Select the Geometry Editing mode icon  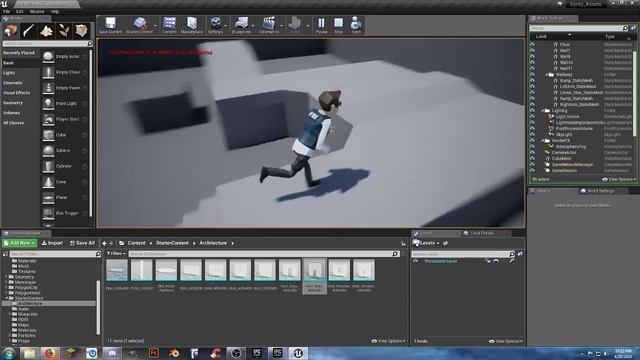[81, 31]
